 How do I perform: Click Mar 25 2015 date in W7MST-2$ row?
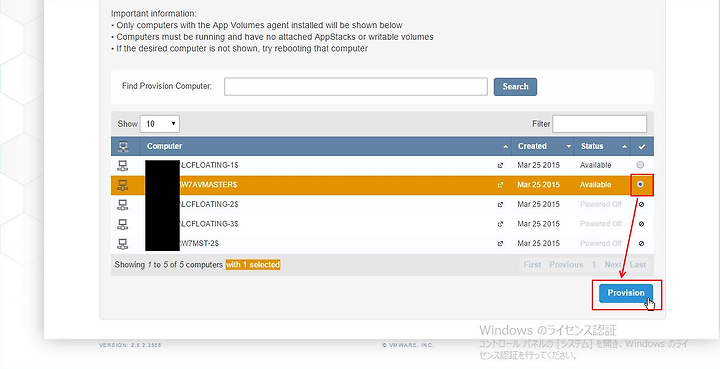point(539,244)
